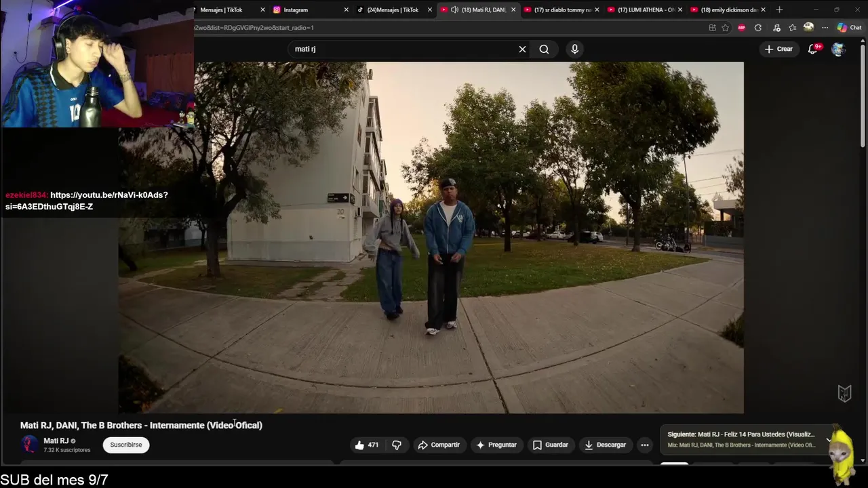This screenshot has width=868, height=488.
Task: Close the emily dickinson tab
Action: (764, 9)
